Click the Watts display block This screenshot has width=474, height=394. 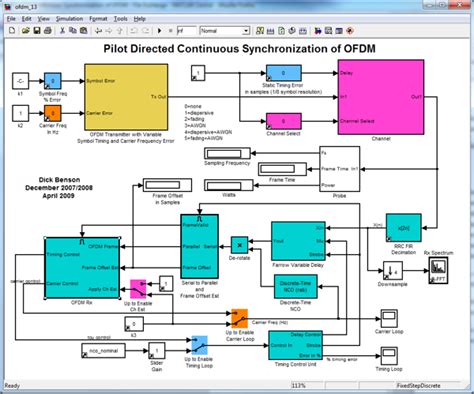(x=229, y=185)
